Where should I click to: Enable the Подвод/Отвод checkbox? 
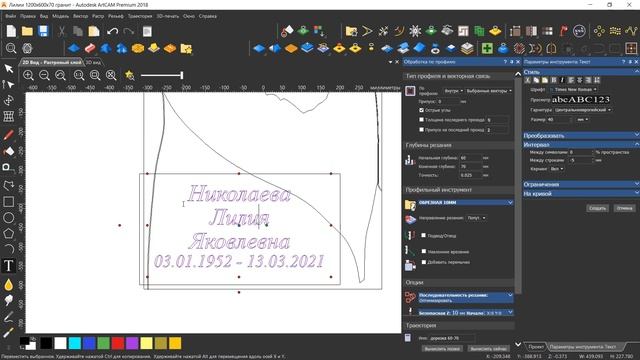[423, 236]
